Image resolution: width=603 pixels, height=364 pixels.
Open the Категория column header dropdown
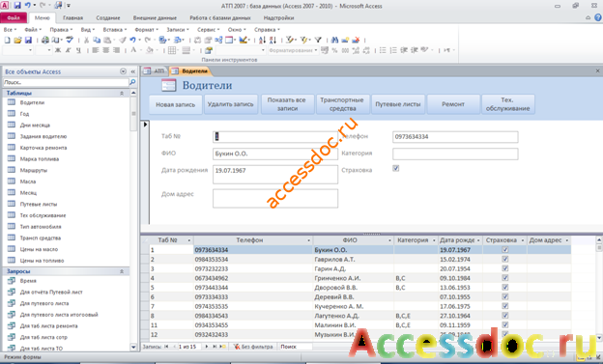click(x=434, y=240)
